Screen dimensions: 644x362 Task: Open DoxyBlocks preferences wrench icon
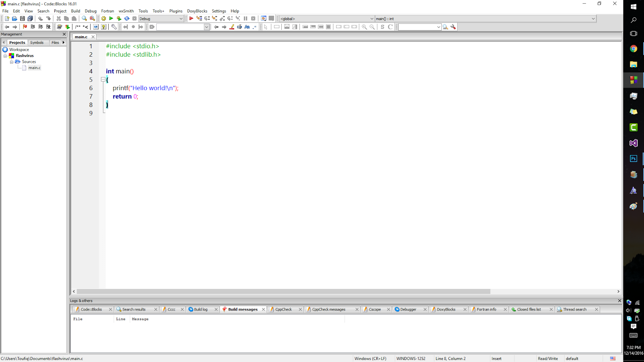point(114,27)
